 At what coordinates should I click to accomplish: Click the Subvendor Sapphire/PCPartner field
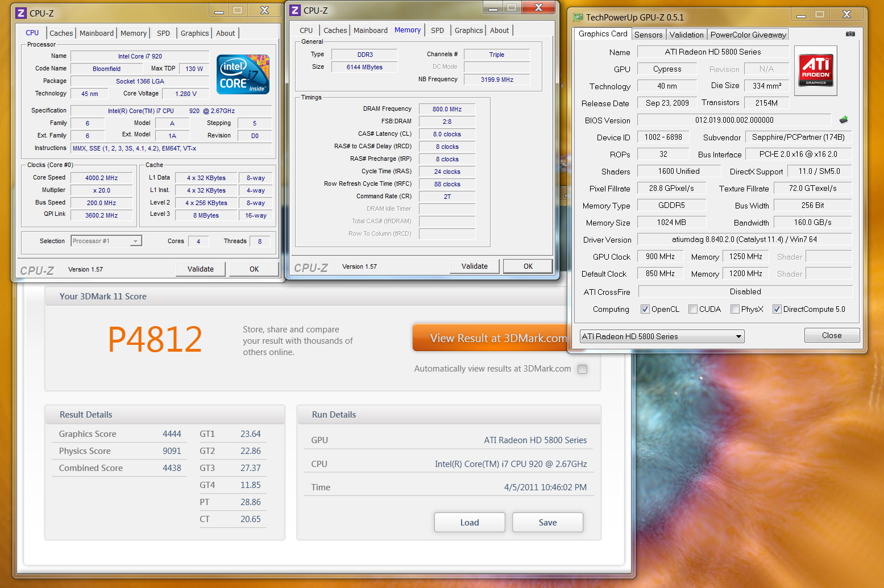tap(798, 137)
